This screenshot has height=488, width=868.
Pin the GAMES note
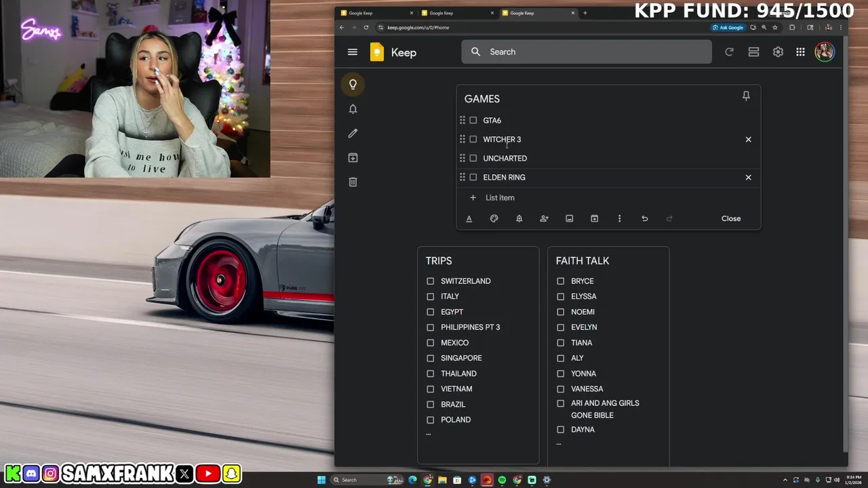tap(746, 96)
